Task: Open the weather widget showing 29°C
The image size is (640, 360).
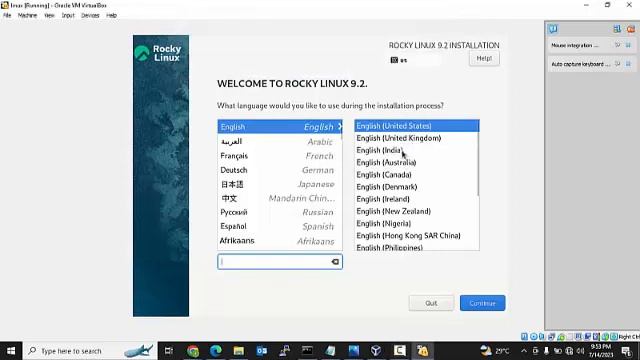Action: tap(495, 351)
